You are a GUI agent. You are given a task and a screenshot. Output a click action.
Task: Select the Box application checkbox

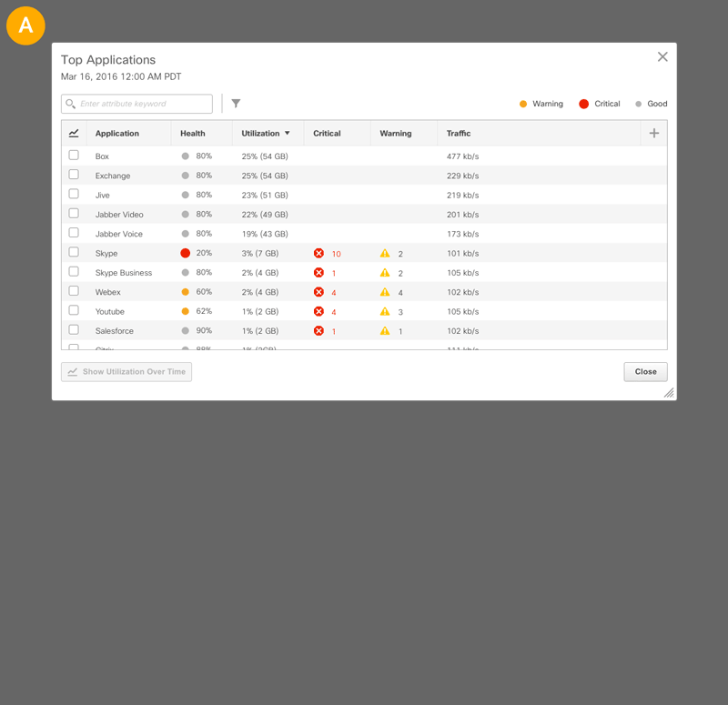point(74,156)
